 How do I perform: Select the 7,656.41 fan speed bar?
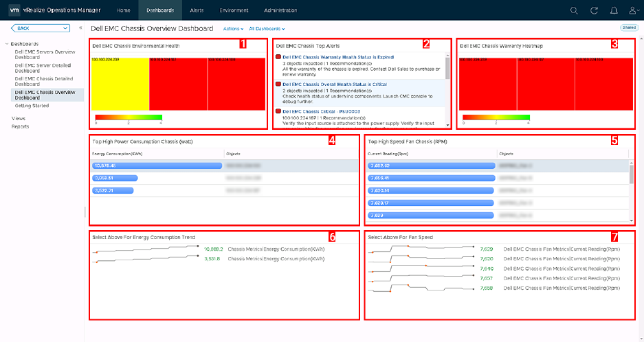click(x=431, y=178)
